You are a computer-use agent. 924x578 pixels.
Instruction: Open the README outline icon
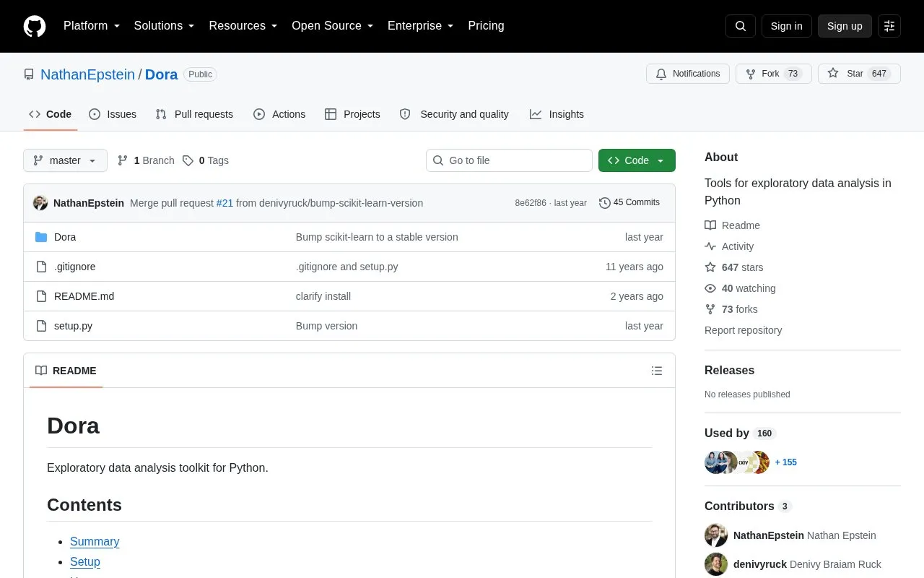(x=657, y=371)
